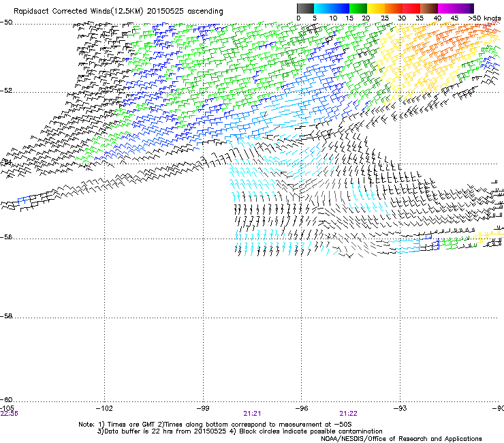Click the note line 'Times are GMT'

[131, 425]
